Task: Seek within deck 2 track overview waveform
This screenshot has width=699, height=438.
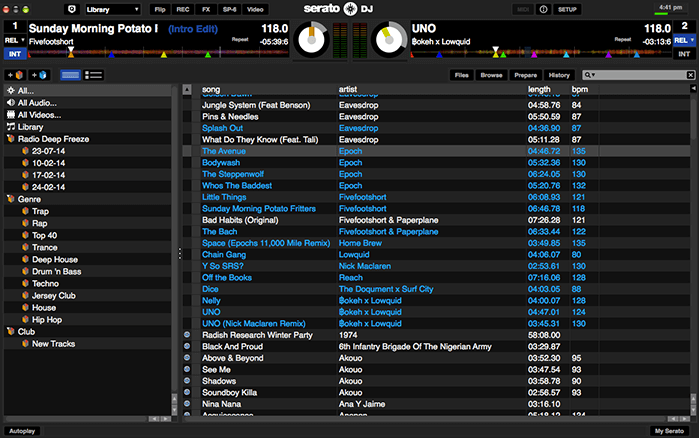Action: 541,53
